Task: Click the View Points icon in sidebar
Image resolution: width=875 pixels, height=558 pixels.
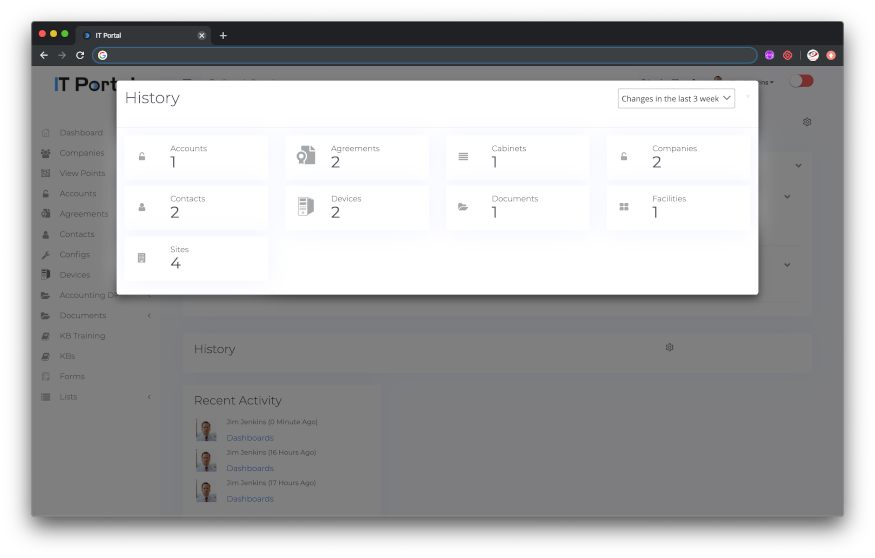Action: coord(46,174)
